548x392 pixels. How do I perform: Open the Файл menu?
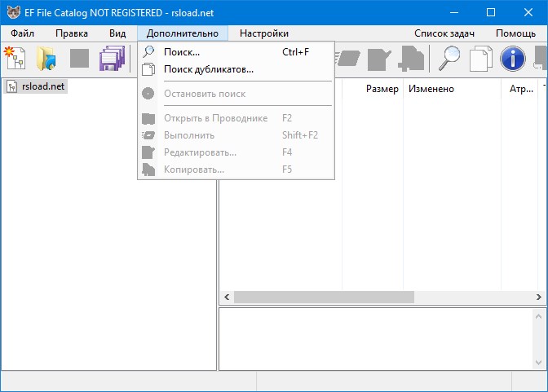tap(23, 33)
